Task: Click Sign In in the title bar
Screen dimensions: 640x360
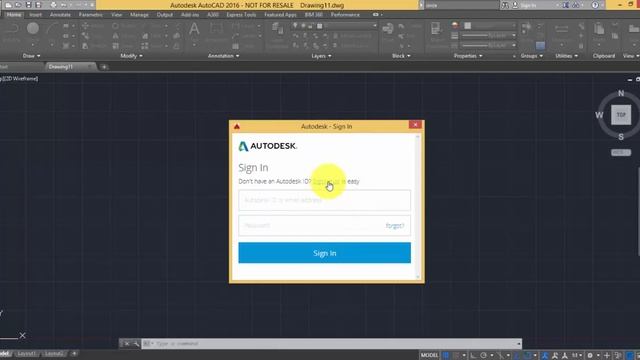Action: click(x=528, y=5)
